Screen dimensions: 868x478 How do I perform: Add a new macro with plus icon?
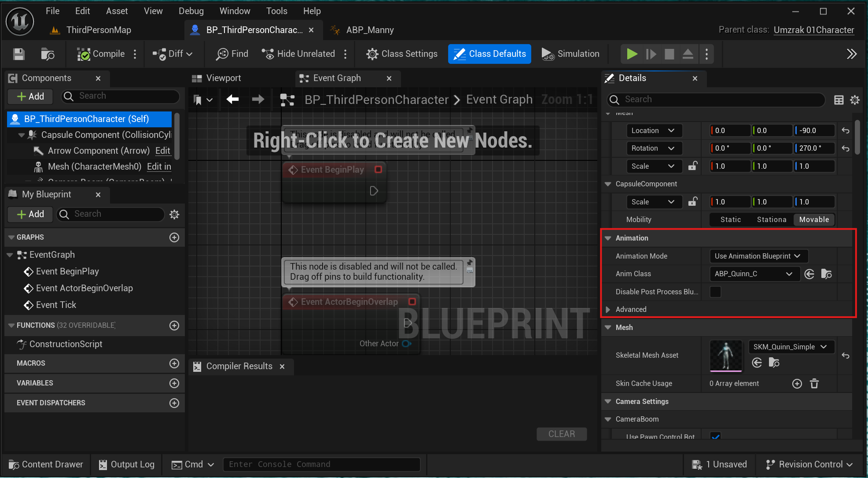tap(174, 363)
